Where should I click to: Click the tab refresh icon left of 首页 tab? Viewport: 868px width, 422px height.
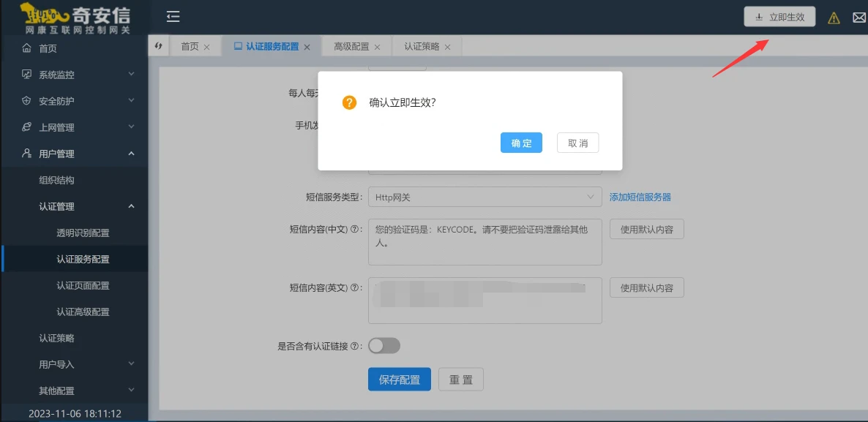158,46
